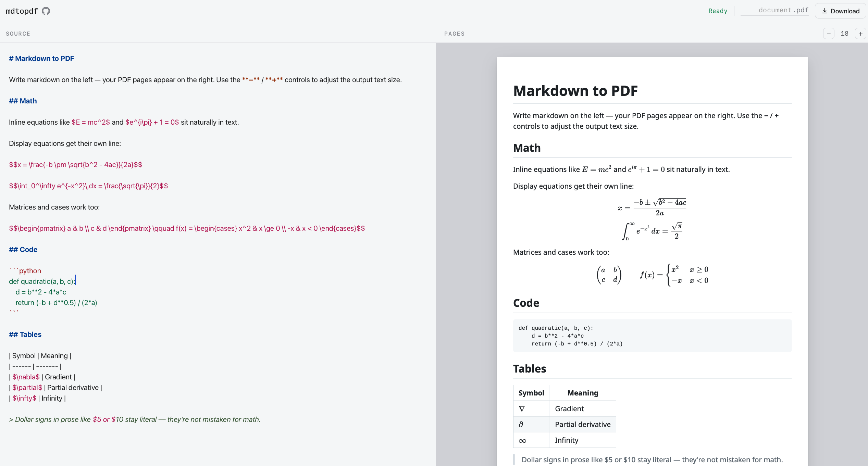Click the '## Code' heading in source
The image size is (868, 466).
(23, 250)
